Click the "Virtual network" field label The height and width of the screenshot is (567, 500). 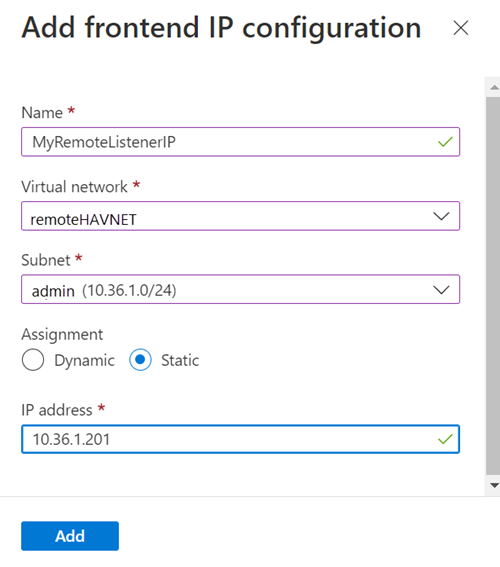click(74, 187)
